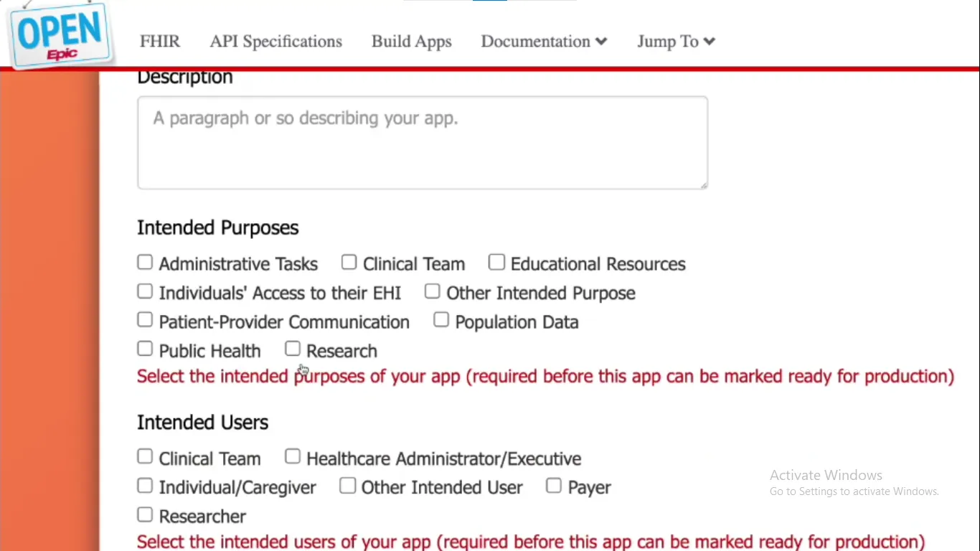980x551 pixels.
Task: Check Individuals' Access to their EHI
Action: point(145,291)
